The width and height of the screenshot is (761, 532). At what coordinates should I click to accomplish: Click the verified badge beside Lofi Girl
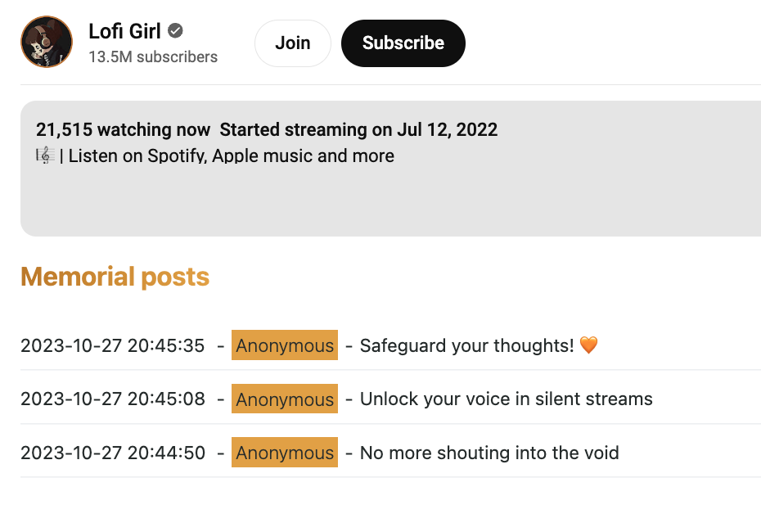click(175, 32)
